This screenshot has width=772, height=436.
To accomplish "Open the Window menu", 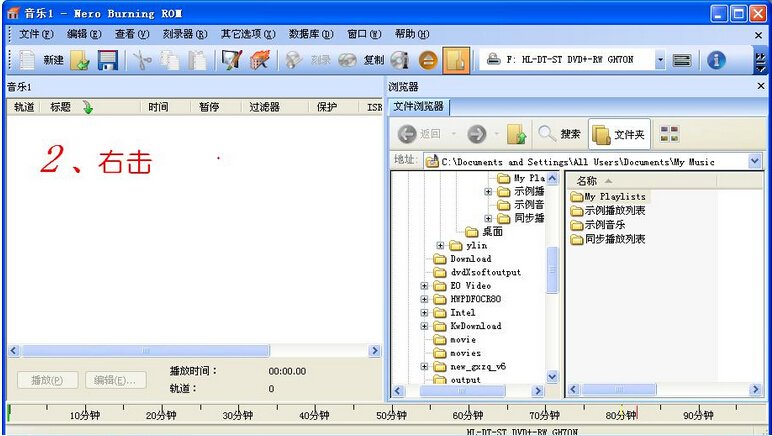I will click(x=364, y=34).
